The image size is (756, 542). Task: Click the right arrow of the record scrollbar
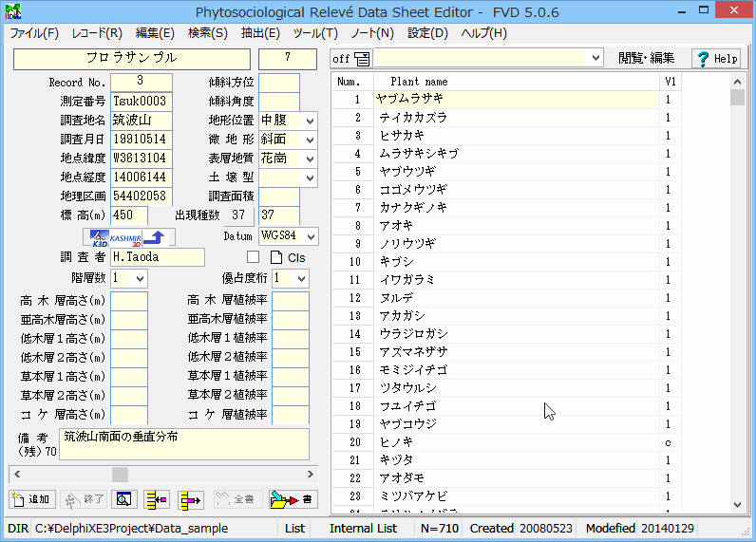pos(311,474)
